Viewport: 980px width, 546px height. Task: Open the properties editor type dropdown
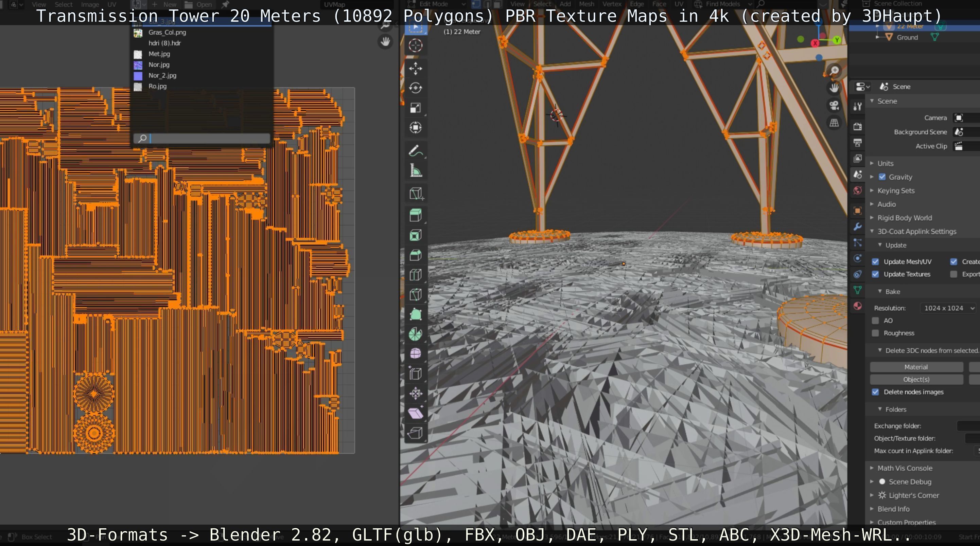[x=862, y=87]
